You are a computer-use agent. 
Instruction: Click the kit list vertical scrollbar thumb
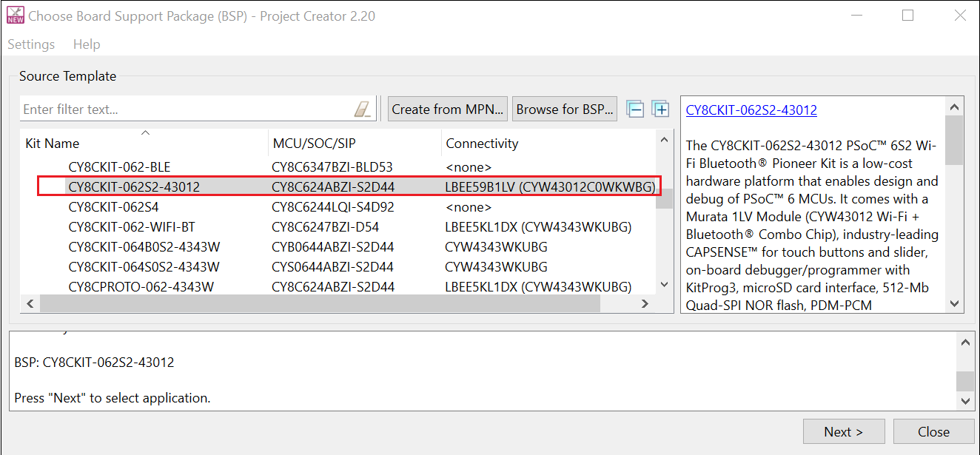click(x=664, y=199)
